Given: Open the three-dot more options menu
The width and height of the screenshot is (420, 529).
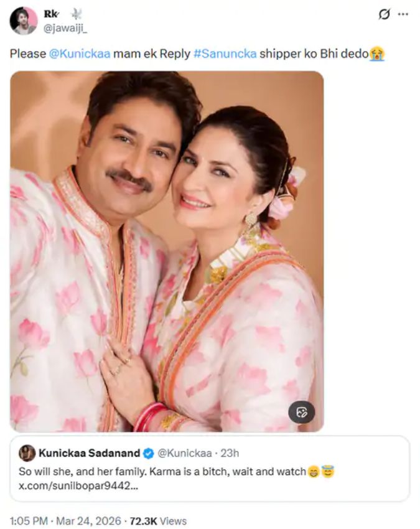Looking at the screenshot, I should point(403,14).
